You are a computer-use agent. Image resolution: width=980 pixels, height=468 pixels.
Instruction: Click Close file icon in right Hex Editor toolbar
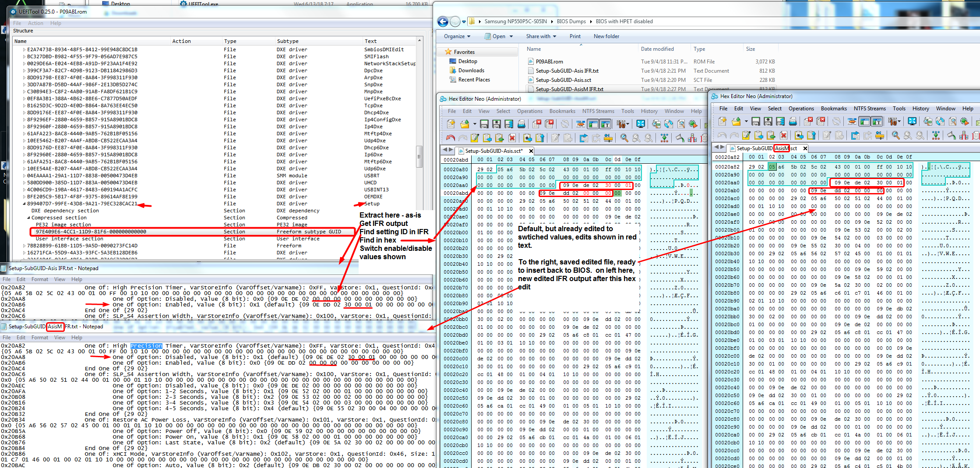point(808,121)
